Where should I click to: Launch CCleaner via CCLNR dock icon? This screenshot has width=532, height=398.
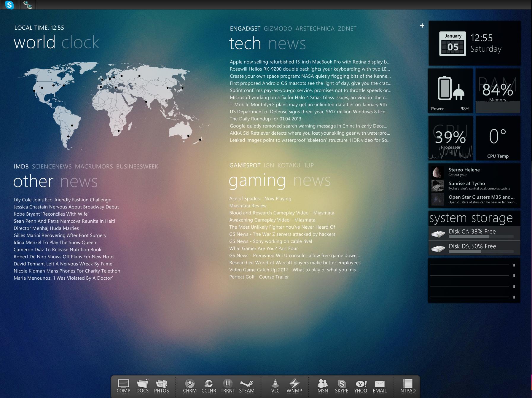(209, 386)
